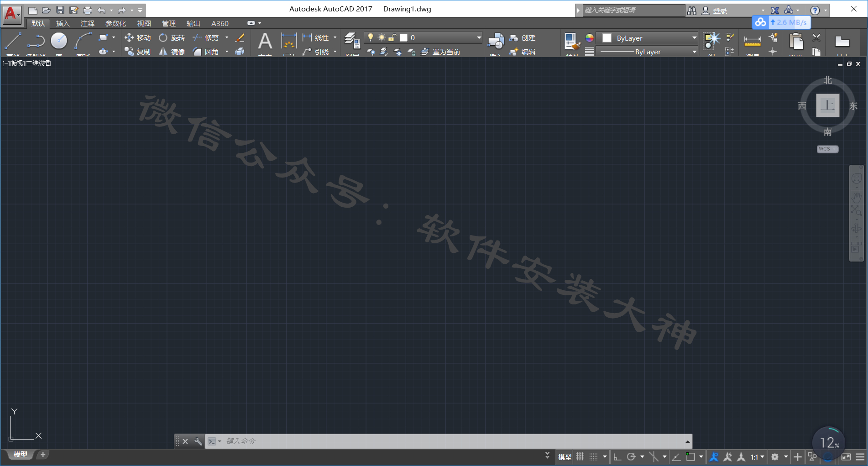Select the Arc drawing tool

pos(83,41)
